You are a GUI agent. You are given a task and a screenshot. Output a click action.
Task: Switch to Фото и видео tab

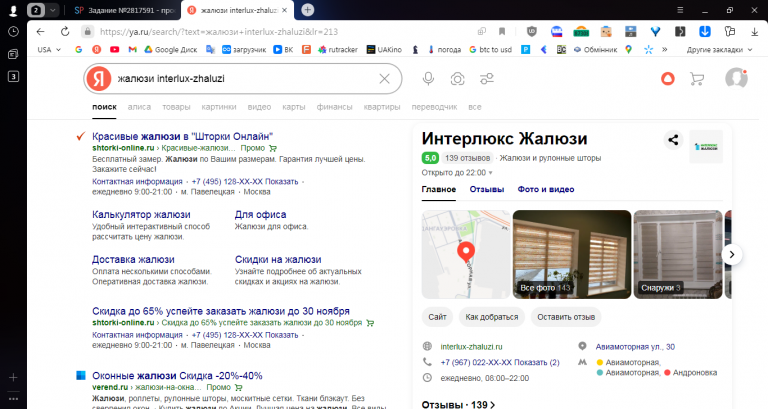(x=546, y=189)
